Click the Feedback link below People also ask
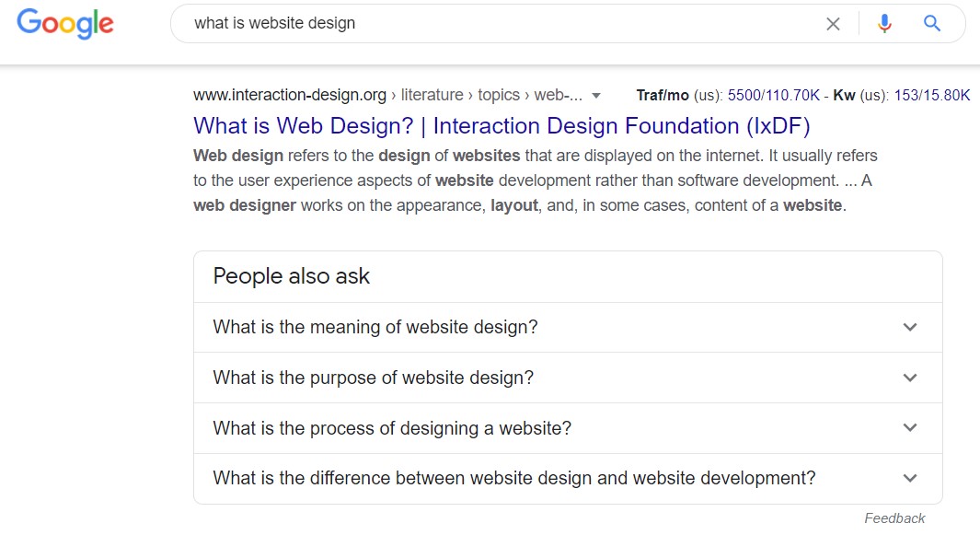Viewport: 980px width, 535px height. click(x=894, y=518)
